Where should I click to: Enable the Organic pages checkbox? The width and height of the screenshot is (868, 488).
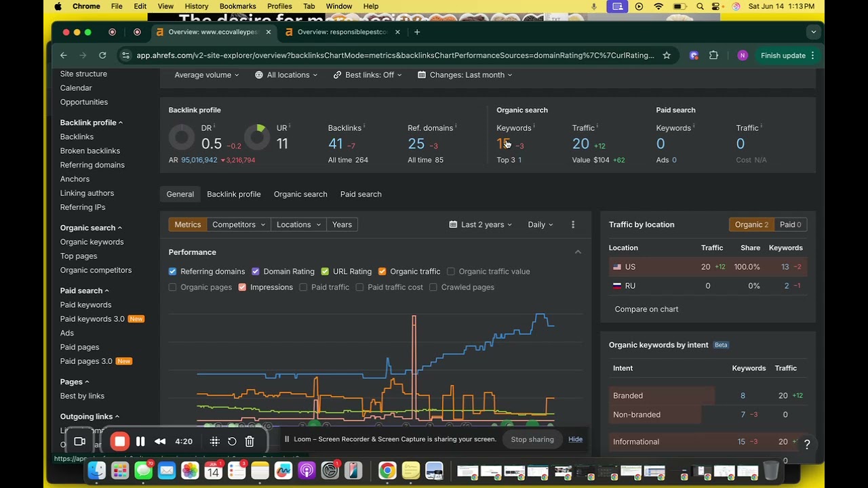pos(172,287)
